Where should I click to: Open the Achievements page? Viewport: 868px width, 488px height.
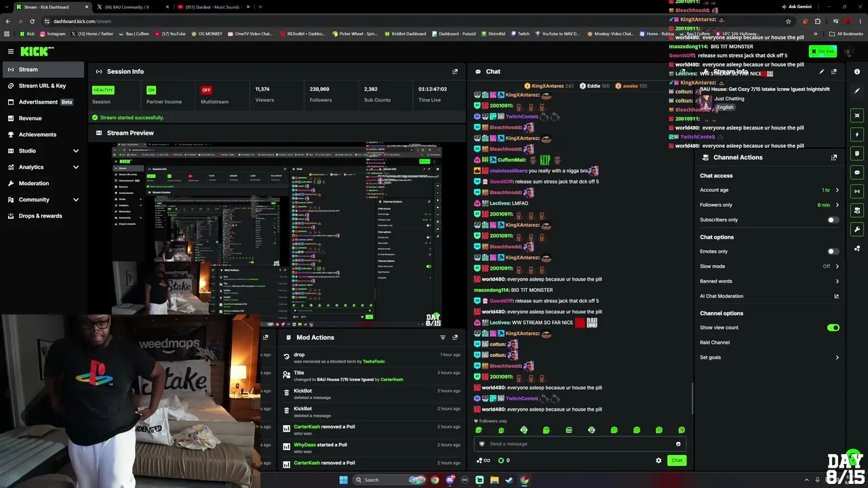pyautogui.click(x=43, y=134)
